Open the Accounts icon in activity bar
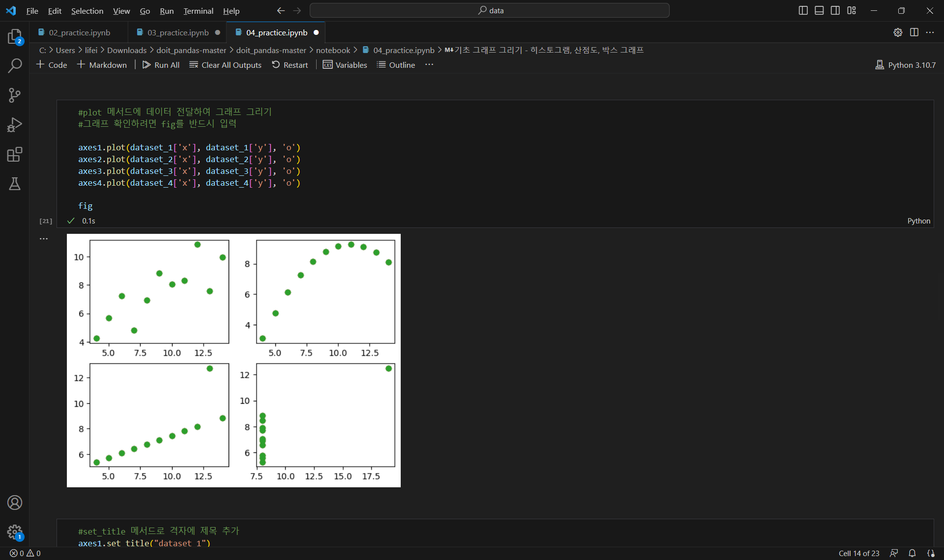Viewport: 944px width, 560px height. [15, 503]
